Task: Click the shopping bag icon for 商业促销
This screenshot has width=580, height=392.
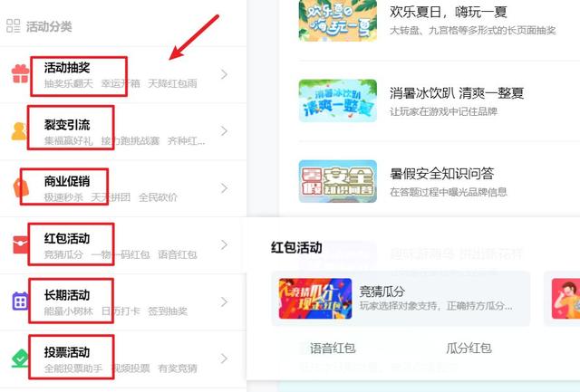Action: (x=21, y=187)
